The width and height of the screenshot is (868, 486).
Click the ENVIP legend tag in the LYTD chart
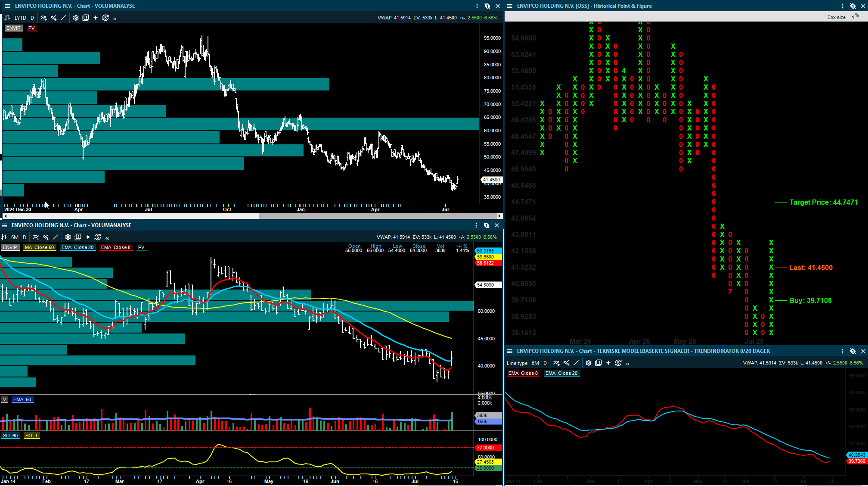click(x=13, y=28)
